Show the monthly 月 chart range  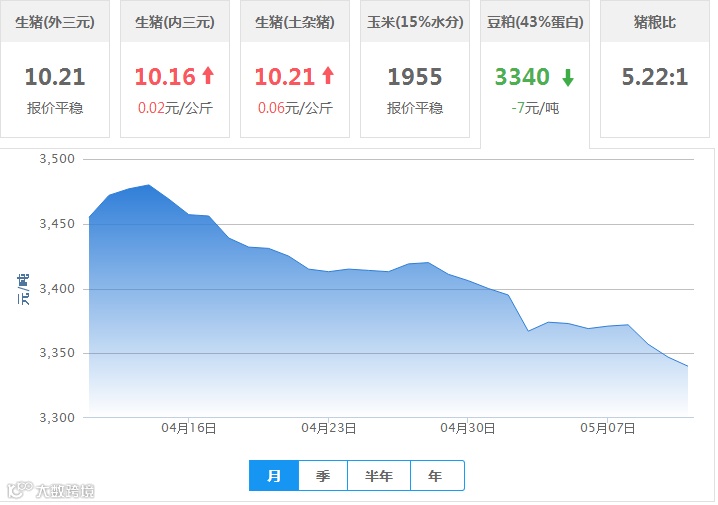pos(274,476)
